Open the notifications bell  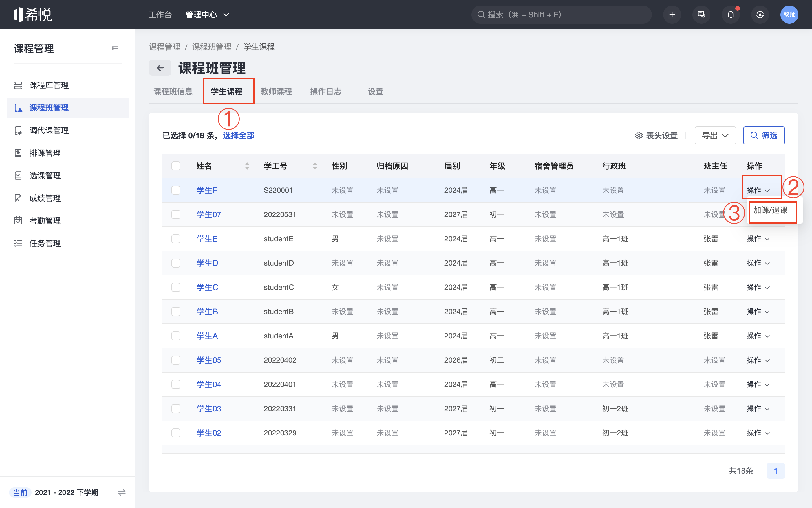731,14
